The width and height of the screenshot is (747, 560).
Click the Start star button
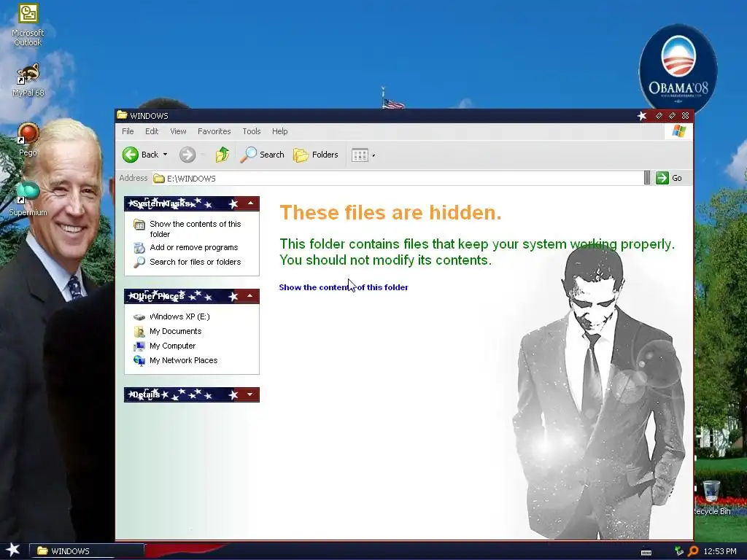(x=13, y=550)
